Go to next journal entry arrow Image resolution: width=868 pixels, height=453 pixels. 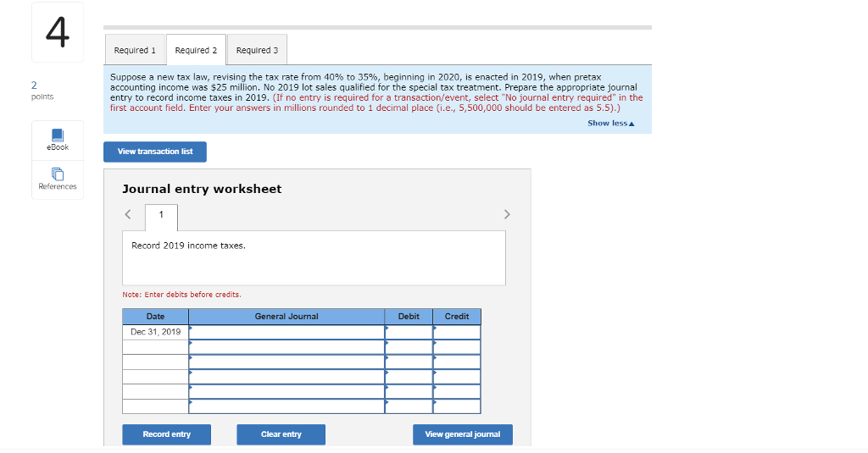point(507,214)
